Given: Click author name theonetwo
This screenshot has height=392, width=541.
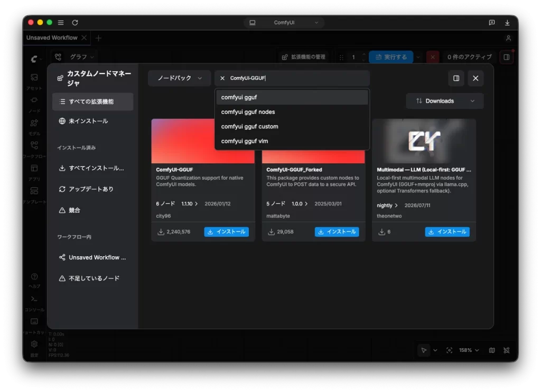Looking at the screenshot, I should (389, 216).
